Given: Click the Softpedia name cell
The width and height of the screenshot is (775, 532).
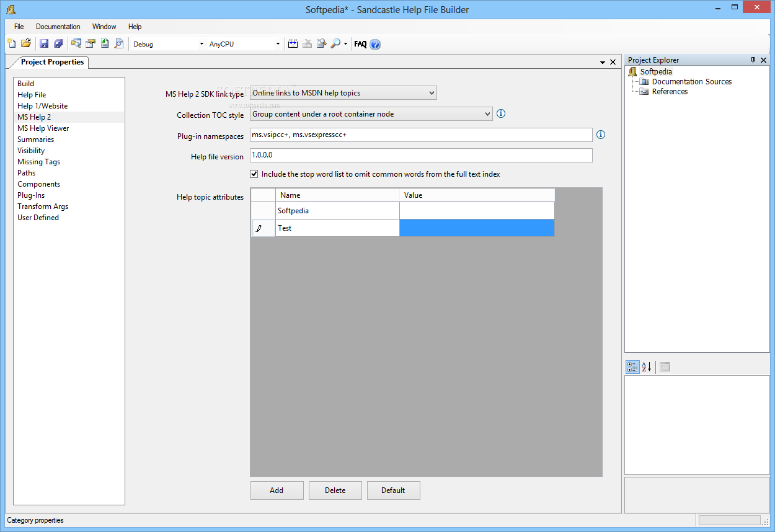Looking at the screenshot, I should [337, 211].
